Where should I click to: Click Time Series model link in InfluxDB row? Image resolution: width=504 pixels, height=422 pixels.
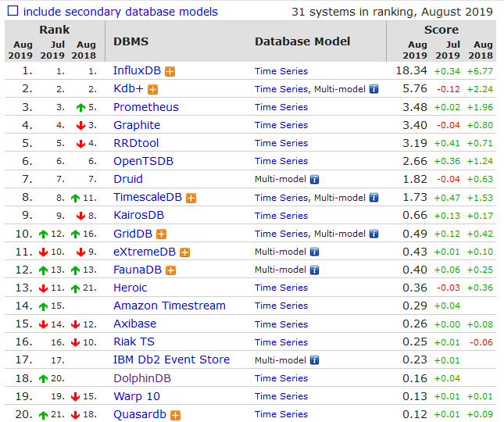281,71
